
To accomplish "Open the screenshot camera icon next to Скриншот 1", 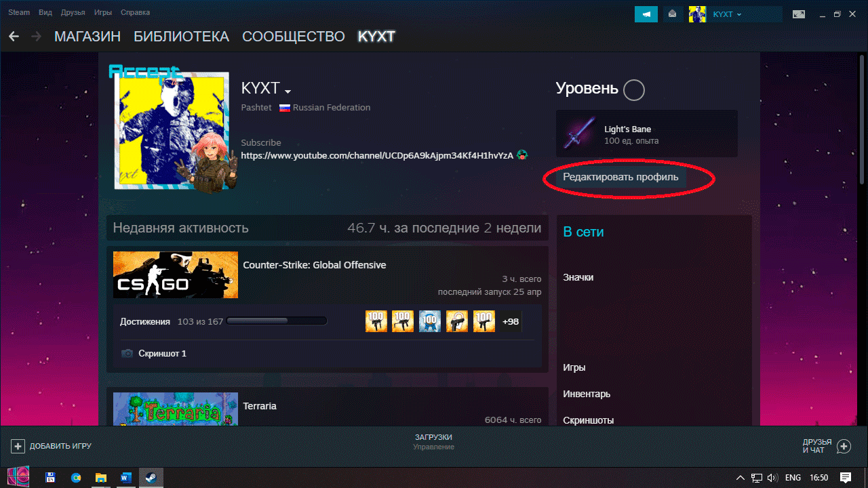I will [129, 352].
